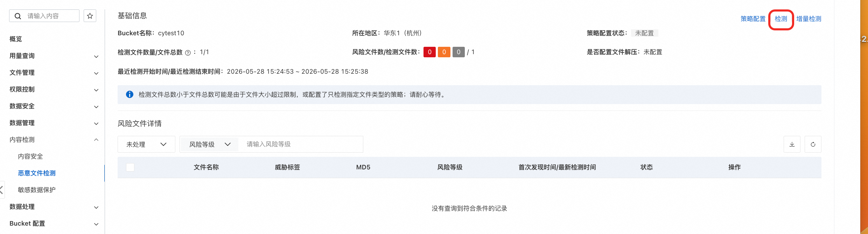This screenshot has width=868, height=234.
Task: Click the orange medium-risk count badge
Action: pos(444,52)
